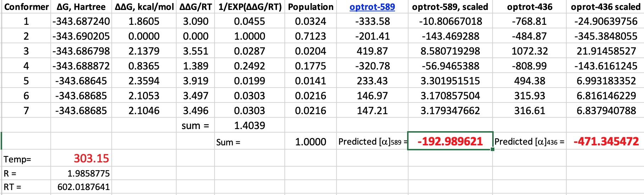Select the predicted [α]589 value cell -192.989621
Image resolution: width=644 pixels, height=195 pixels.
tap(450, 141)
